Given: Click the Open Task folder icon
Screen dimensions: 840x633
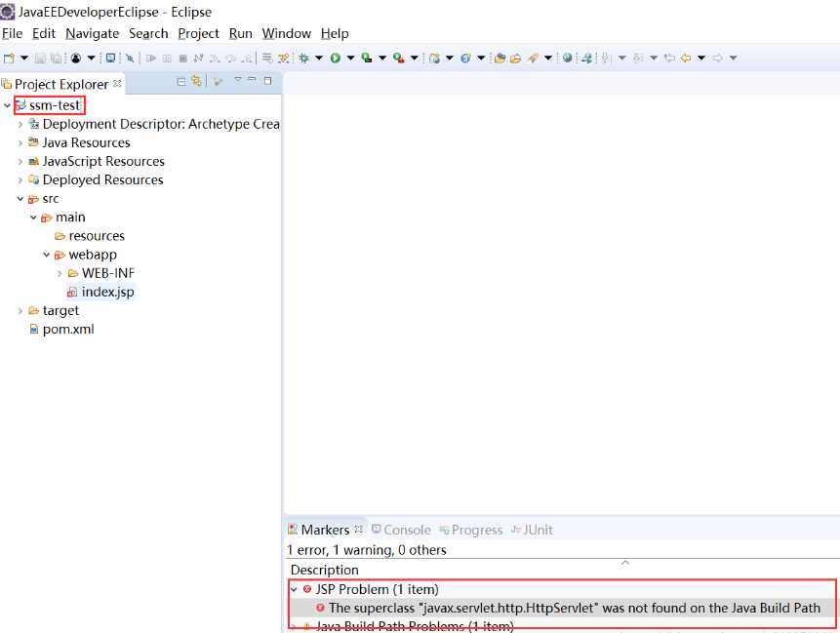Looking at the screenshot, I should coord(515,58).
